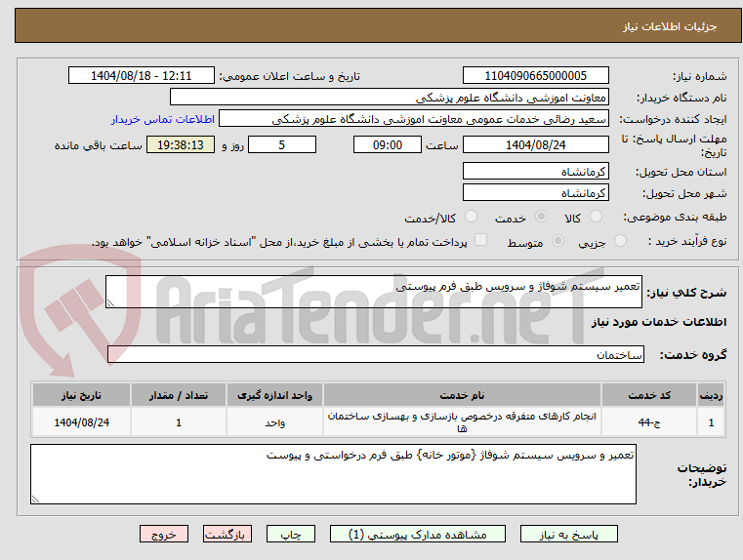Click the service name cell انجام کارهای متفرقه
Image resolution: width=743 pixels, height=560 pixels.
tap(462, 422)
